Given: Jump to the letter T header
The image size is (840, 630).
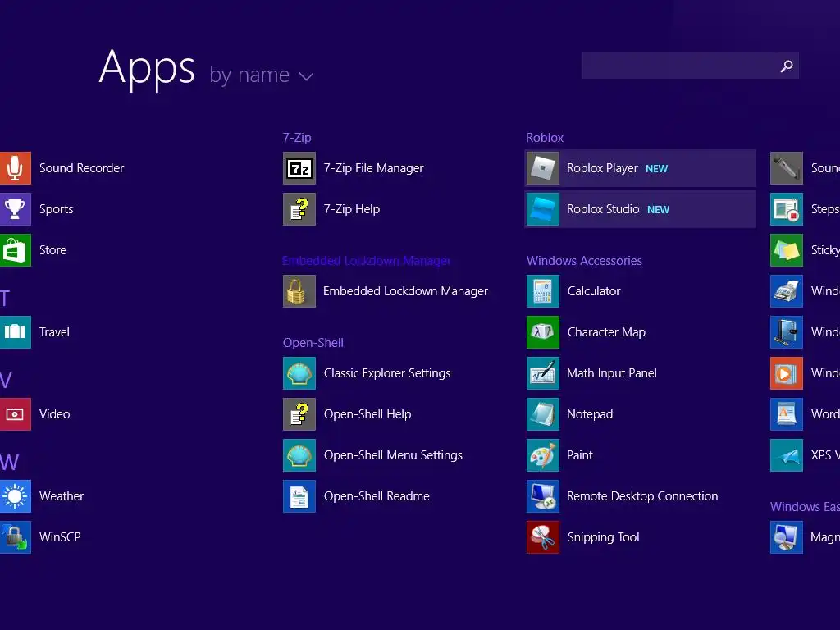Looking at the screenshot, I should point(5,299).
